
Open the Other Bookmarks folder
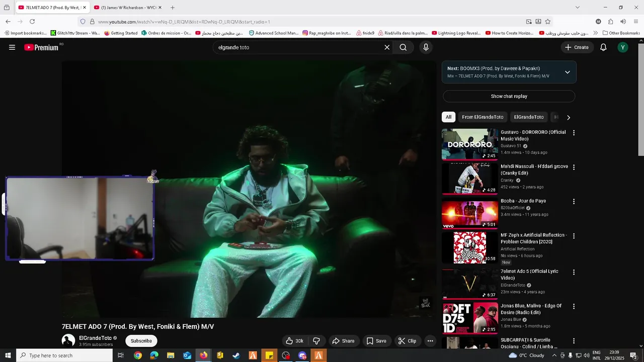(x=621, y=33)
